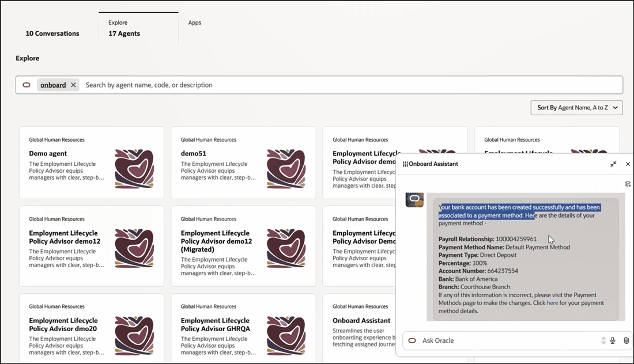
Task: Open the demo51 agent card
Action: coord(243,162)
